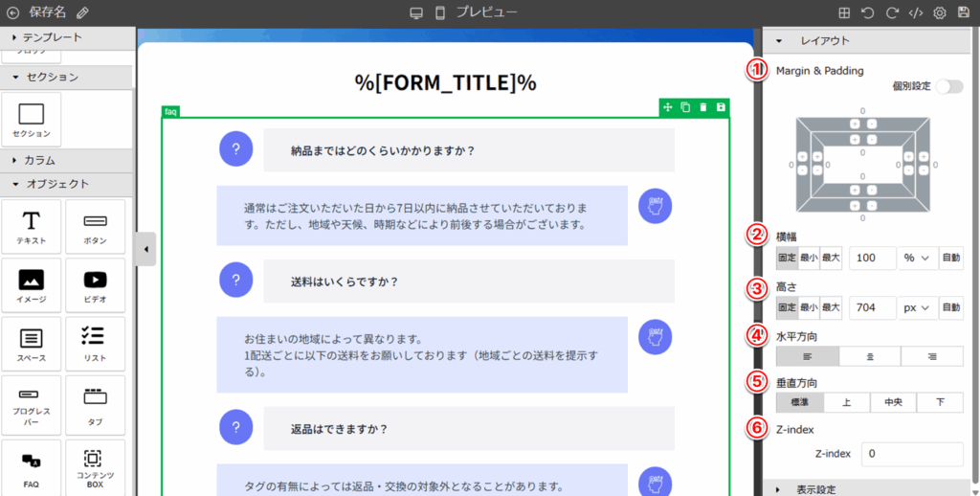Viewport: 980px width, 496px height.
Task: Collapse the オブジェクト section header
Action: point(57,184)
